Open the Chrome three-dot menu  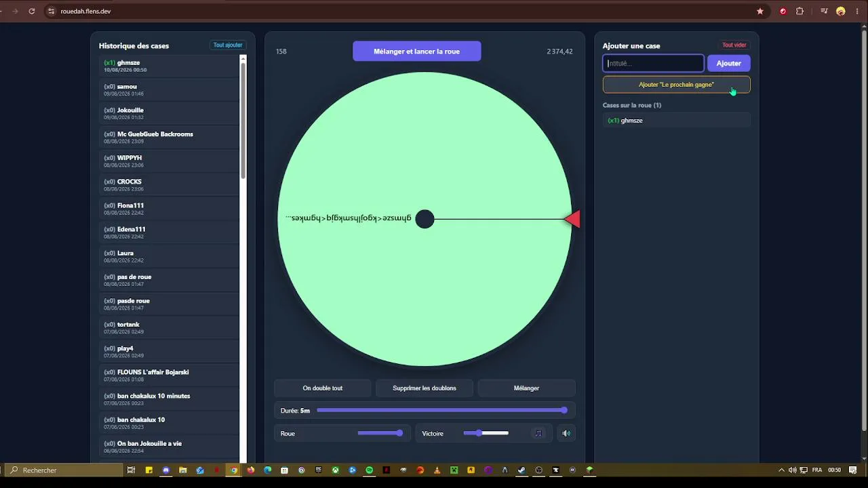point(856,11)
